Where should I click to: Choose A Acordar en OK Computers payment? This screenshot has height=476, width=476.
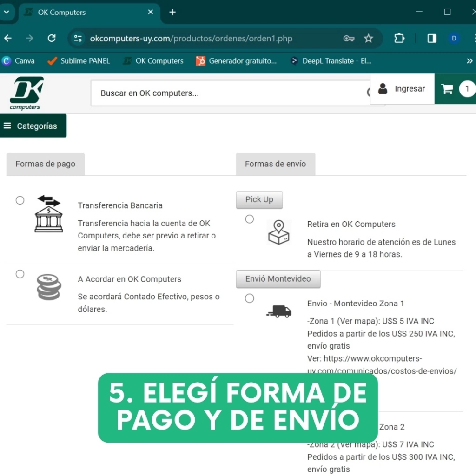click(x=20, y=274)
